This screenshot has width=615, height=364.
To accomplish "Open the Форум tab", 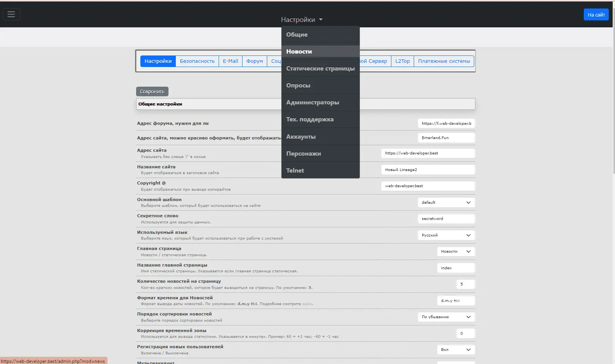I will point(254,61).
